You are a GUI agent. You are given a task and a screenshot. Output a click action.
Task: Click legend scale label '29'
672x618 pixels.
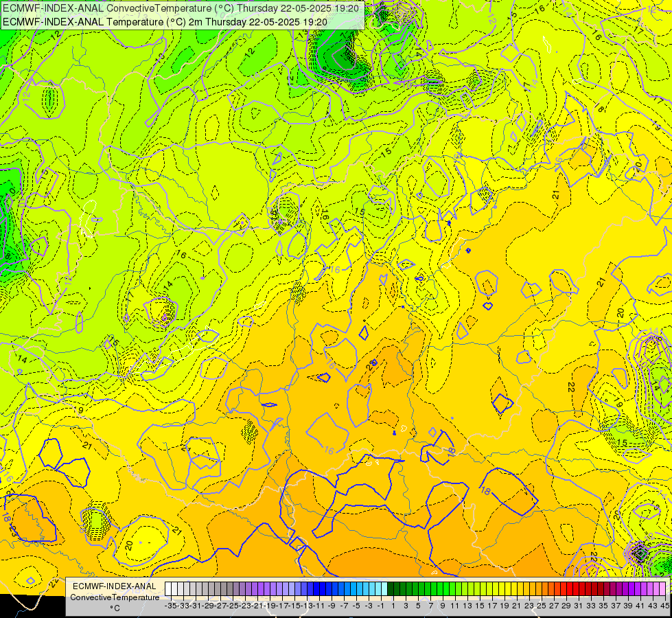(566, 606)
